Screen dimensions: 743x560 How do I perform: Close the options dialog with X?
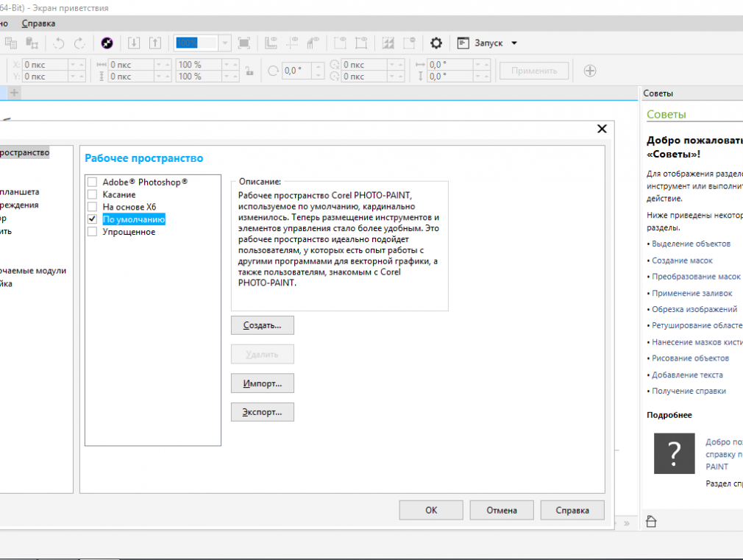[x=602, y=129]
